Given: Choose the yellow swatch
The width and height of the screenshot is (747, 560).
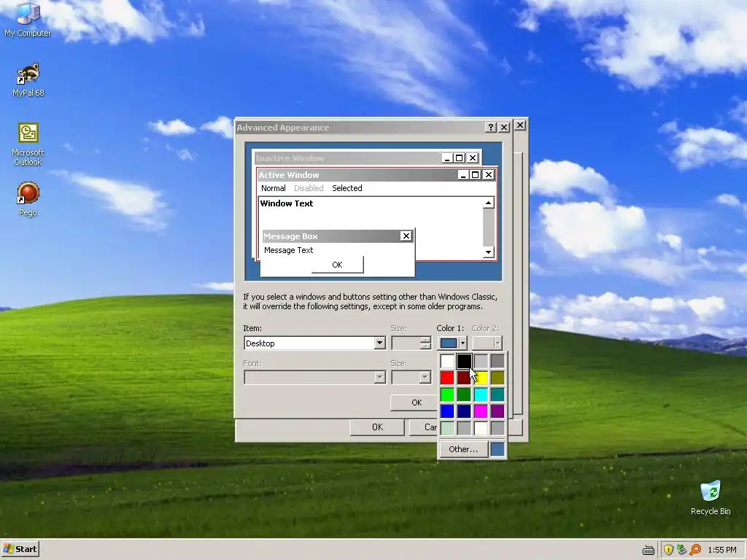Looking at the screenshot, I should point(480,378).
